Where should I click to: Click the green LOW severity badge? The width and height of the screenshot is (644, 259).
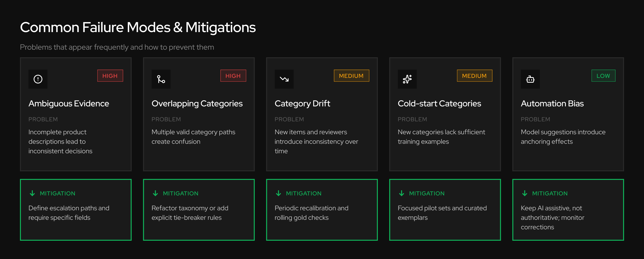tap(603, 76)
